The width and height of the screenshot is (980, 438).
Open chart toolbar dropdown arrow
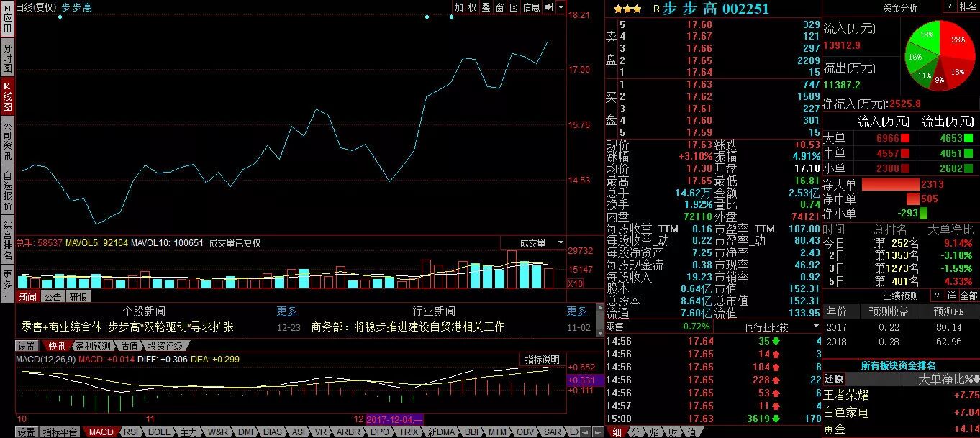pos(561,7)
